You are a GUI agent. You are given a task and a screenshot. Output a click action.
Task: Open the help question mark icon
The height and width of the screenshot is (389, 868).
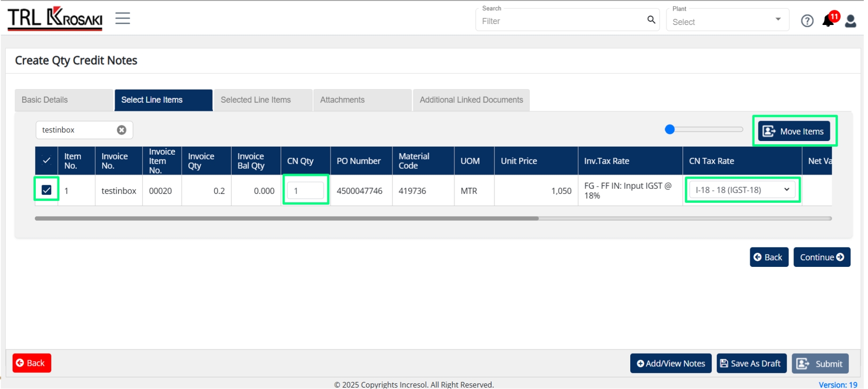point(807,21)
